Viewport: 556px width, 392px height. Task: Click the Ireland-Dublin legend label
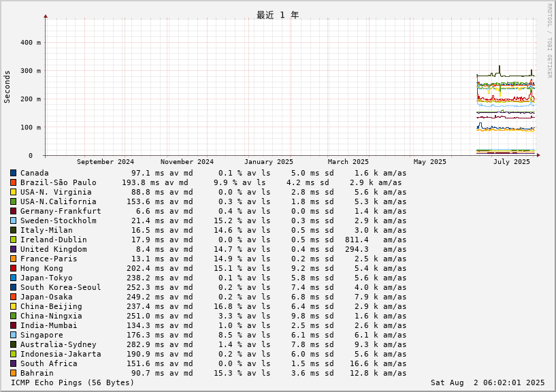[x=54, y=240]
